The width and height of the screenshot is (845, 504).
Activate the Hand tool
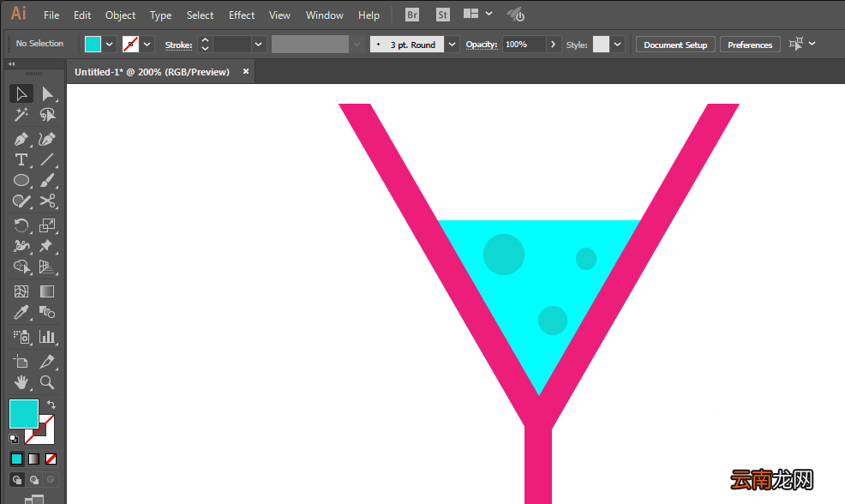21,382
